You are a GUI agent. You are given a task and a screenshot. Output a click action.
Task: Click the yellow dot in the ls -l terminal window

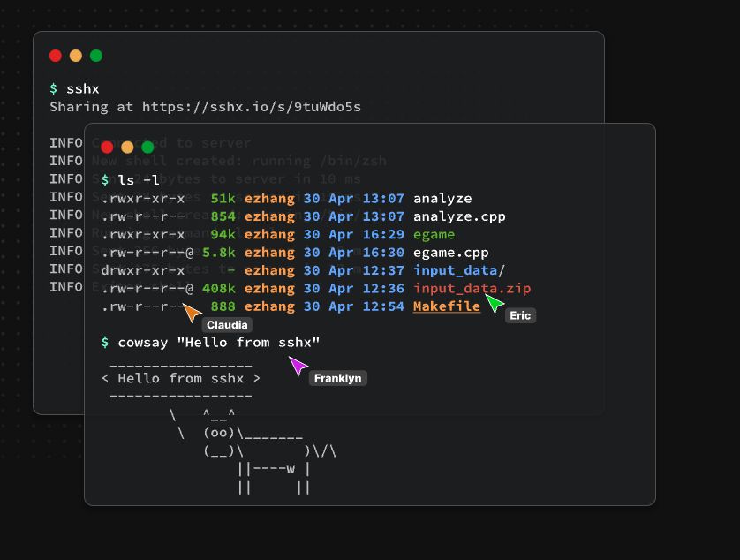point(127,148)
